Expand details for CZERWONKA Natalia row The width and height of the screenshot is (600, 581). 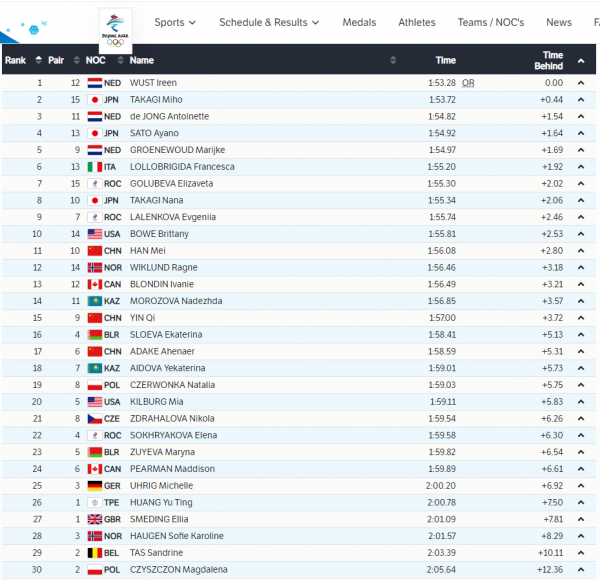point(581,385)
